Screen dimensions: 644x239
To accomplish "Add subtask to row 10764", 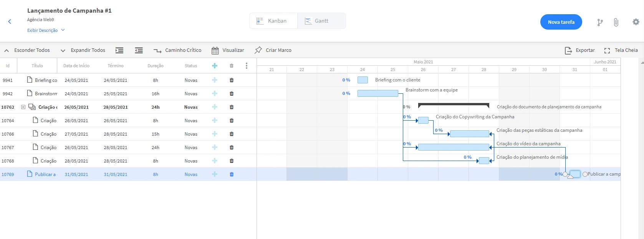I will tap(215, 121).
